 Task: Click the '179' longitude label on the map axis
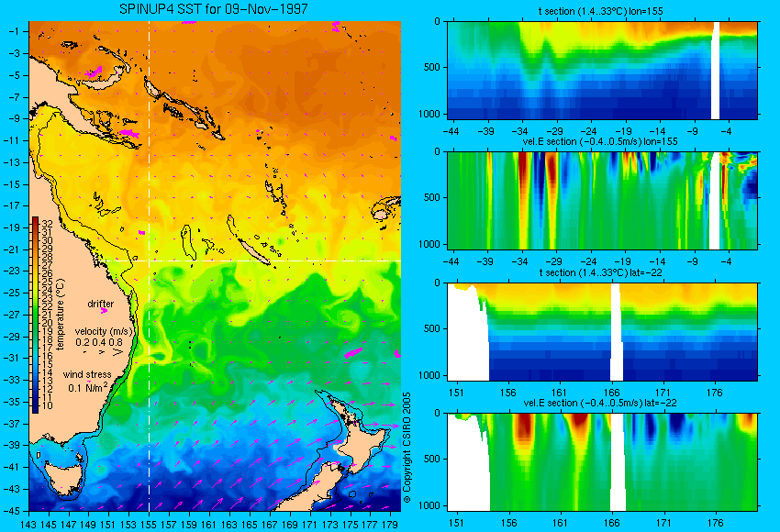[x=389, y=524]
